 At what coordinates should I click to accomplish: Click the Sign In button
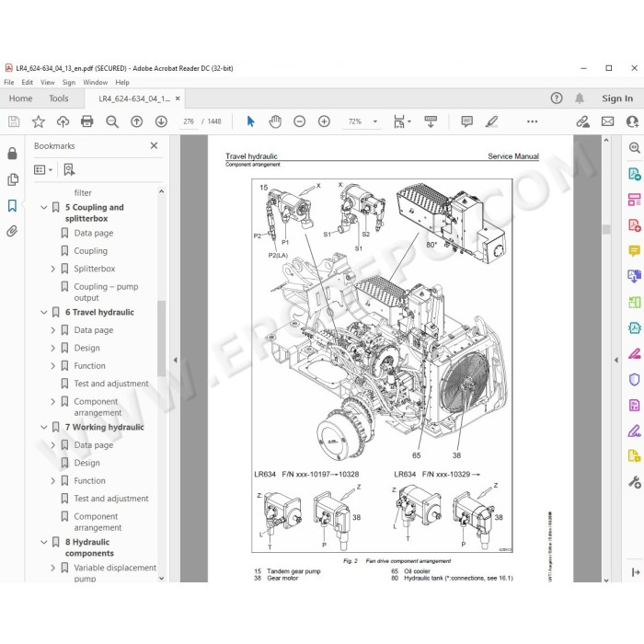coord(617,98)
